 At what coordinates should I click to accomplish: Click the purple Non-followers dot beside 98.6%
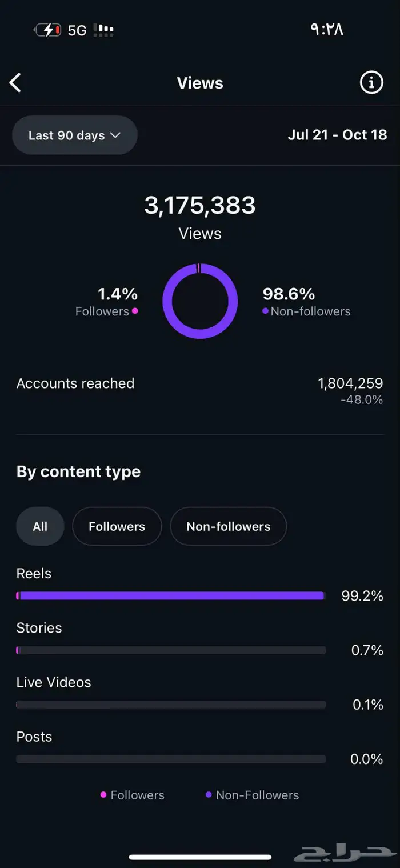[265, 311]
